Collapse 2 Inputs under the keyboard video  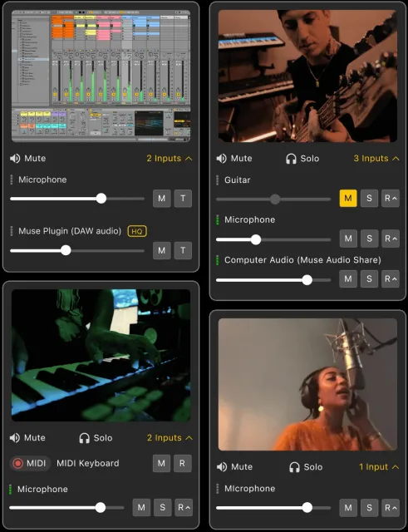[x=170, y=438]
